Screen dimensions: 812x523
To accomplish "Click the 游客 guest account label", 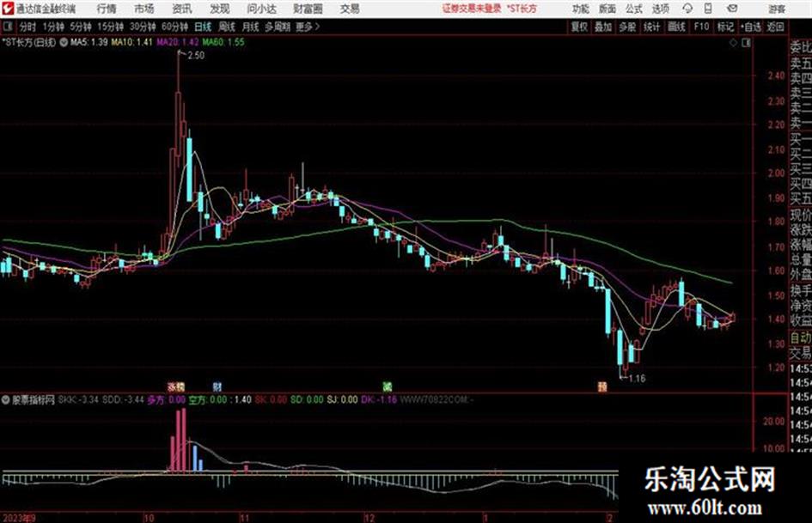I will click(776, 9).
